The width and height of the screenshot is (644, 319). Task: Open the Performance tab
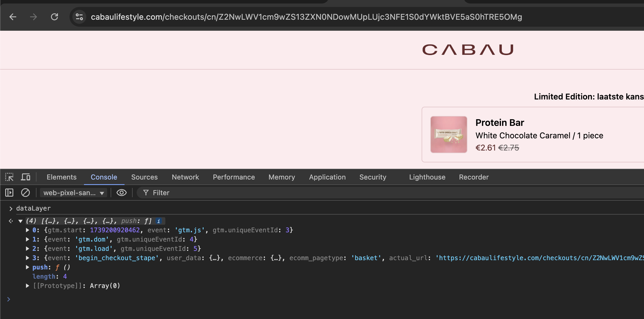click(x=234, y=177)
